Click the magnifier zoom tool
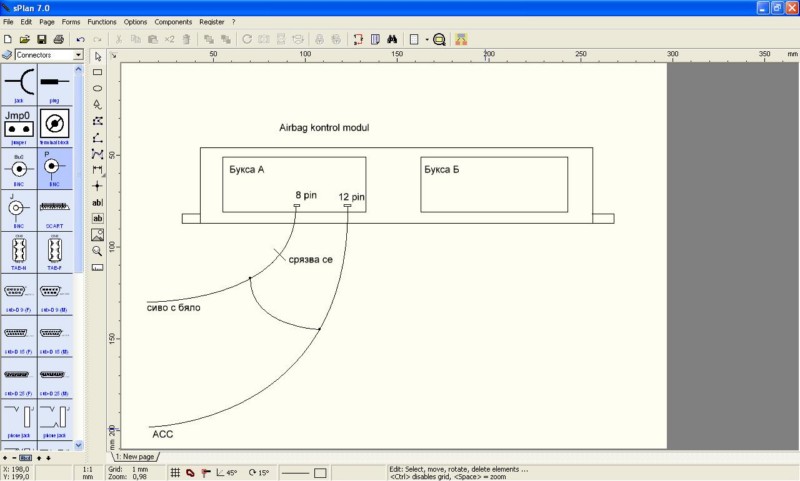Screen dimensions: 800x481 [x=97, y=250]
